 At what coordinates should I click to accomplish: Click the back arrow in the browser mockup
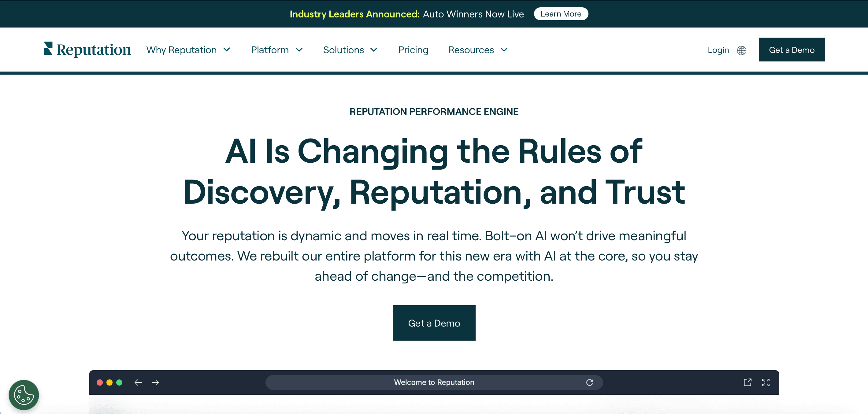[x=138, y=382]
